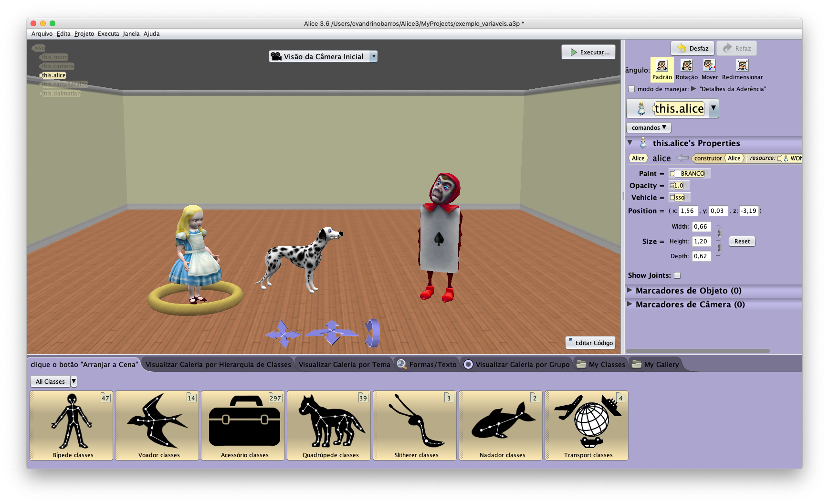The image size is (829, 504).
Task: Click the Desfaz undo arrow icon
Action: [682, 48]
